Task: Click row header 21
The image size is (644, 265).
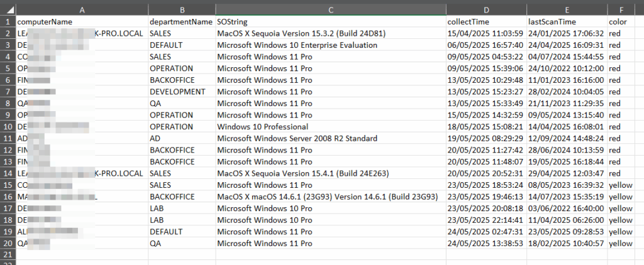Action: coord(7,254)
